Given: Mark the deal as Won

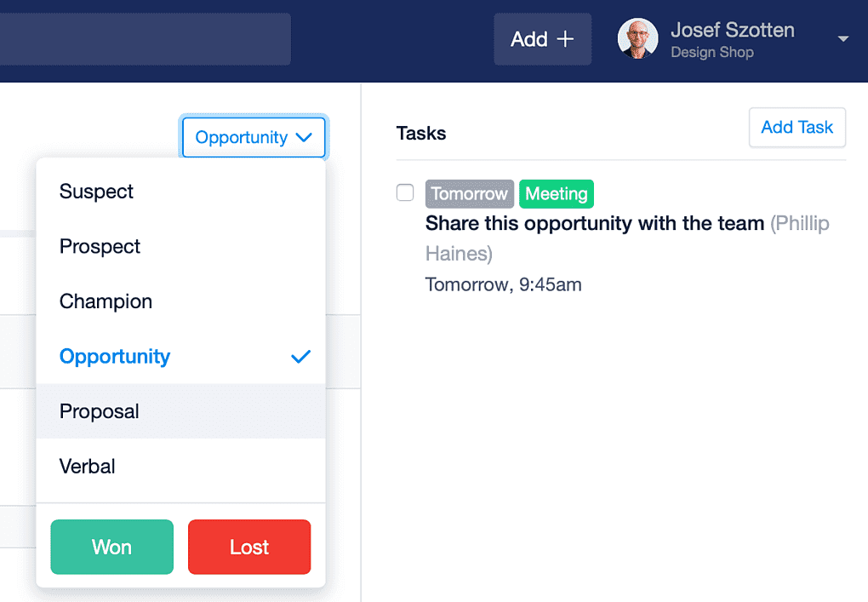Looking at the screenshot, I should pos(111,547).
